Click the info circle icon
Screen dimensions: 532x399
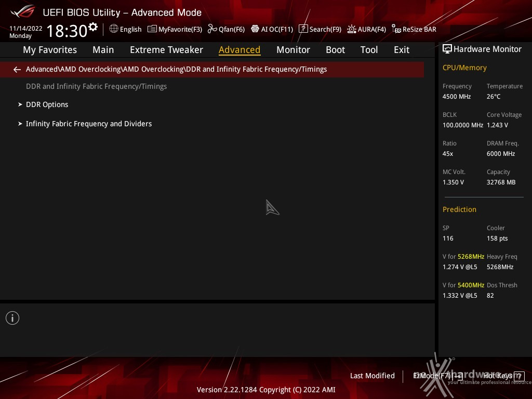12,318
